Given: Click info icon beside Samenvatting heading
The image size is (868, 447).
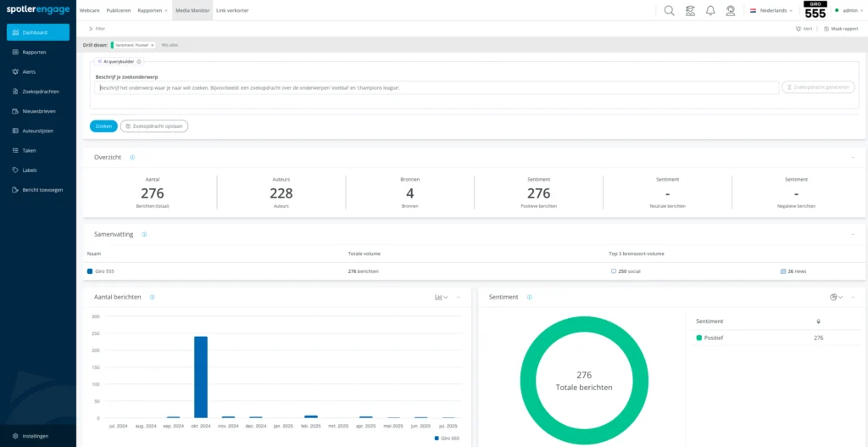Looking at the screenshot, I should point(144,234).
